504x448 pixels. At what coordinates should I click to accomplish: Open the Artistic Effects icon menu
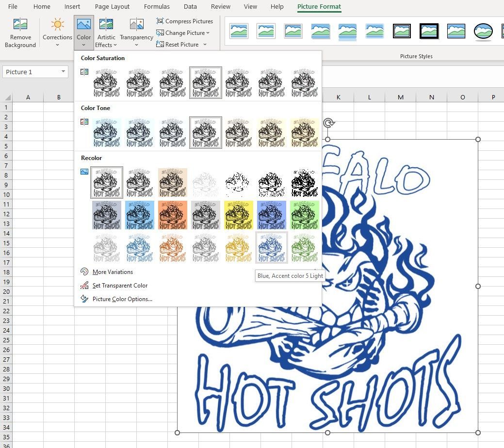(106, 24)
